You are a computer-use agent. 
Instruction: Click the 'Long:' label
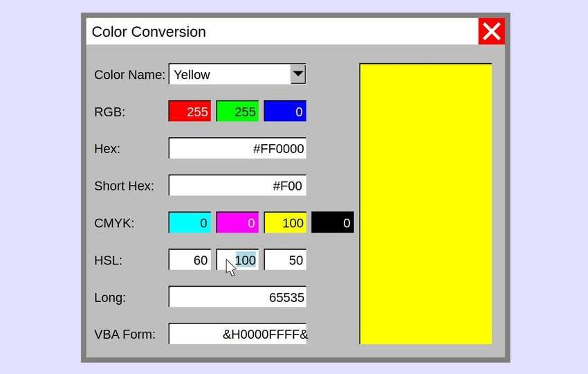tap(110, 297)
